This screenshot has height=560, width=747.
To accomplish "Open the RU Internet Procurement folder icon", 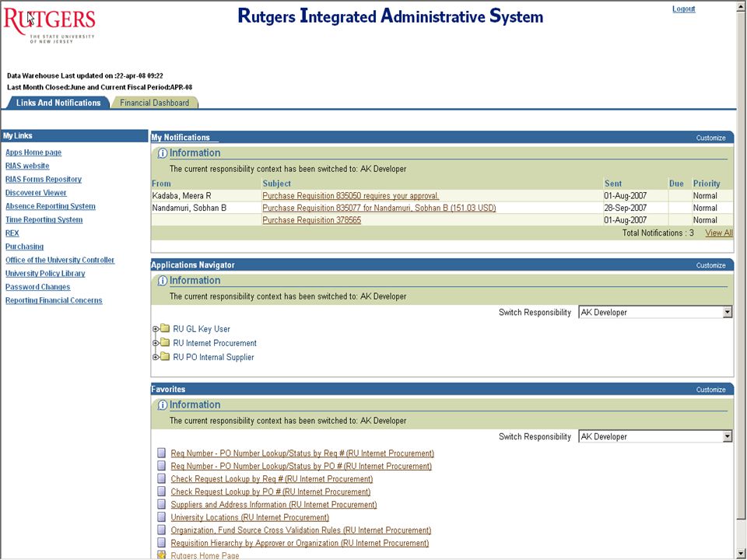I will point(165,343).
